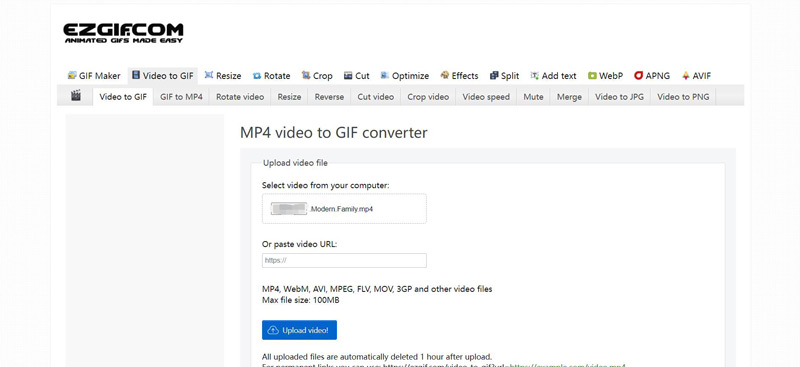The image size is (800, 367).
Task: Click the green WebP icon
Action: [592, 76]
